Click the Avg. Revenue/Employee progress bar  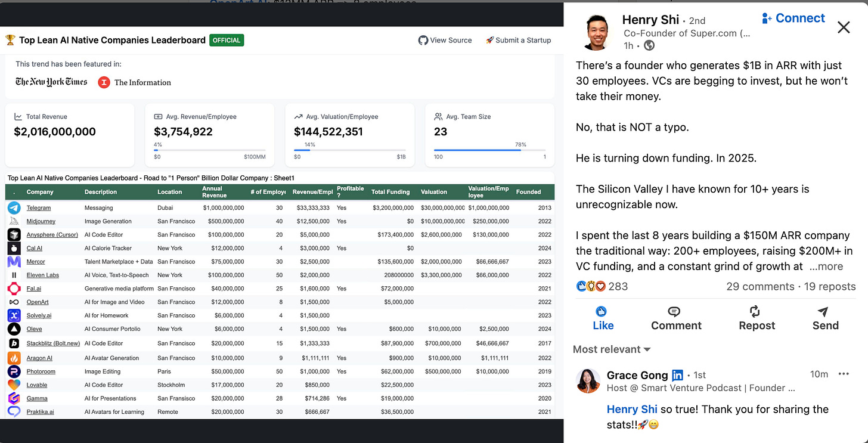click(210, 150)
